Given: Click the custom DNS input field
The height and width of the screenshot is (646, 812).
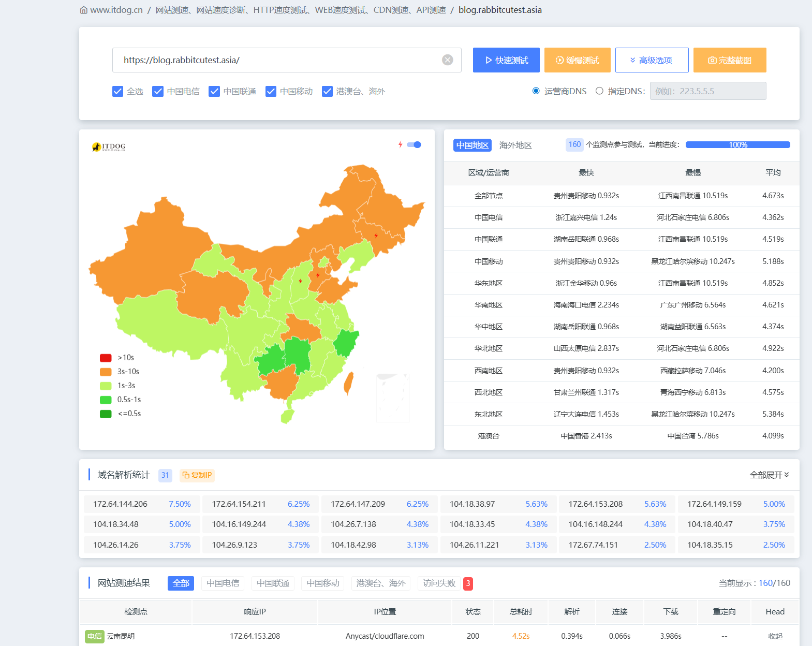Looking at the screenshot, I should [x=707, y=91].
